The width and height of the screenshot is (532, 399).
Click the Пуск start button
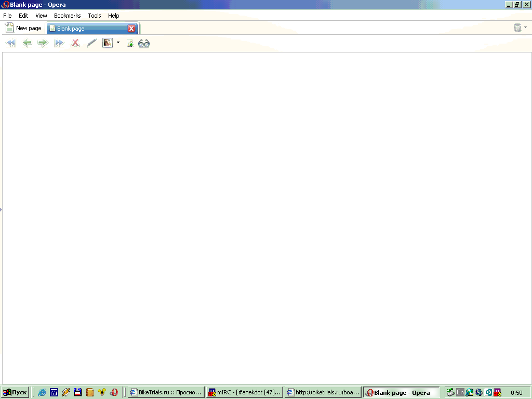[15, 393]
